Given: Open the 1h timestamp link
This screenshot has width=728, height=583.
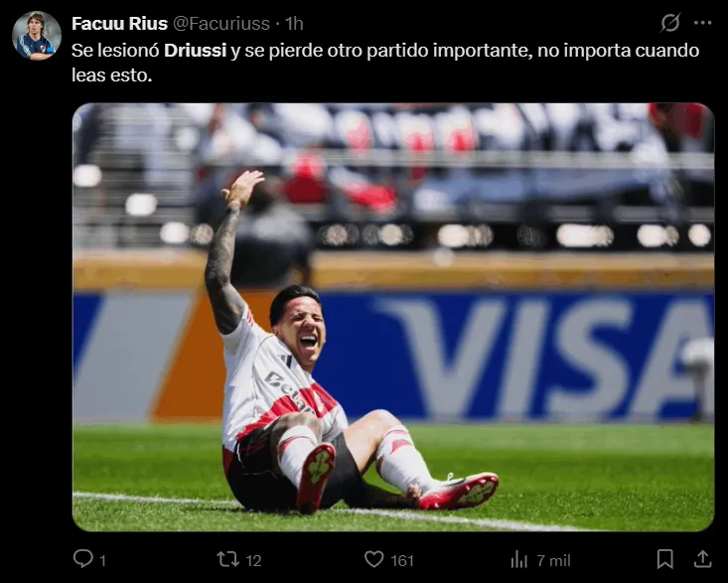Looking at the screenshot, I should 294,23.
